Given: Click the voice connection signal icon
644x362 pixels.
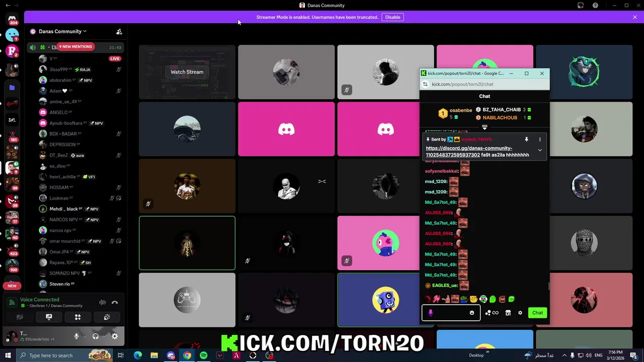Looking at the screenshot, I should click(x=12, y=302).
